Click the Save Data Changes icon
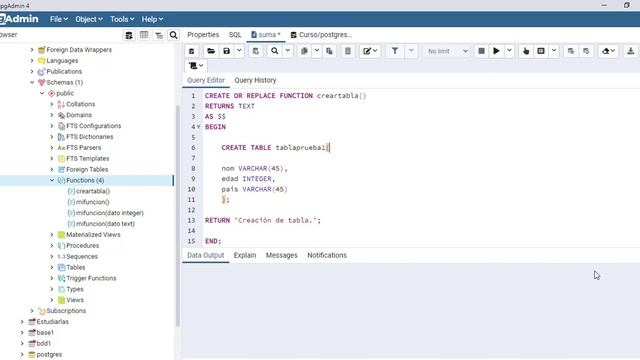640x360 pixels. coord(256,51)
